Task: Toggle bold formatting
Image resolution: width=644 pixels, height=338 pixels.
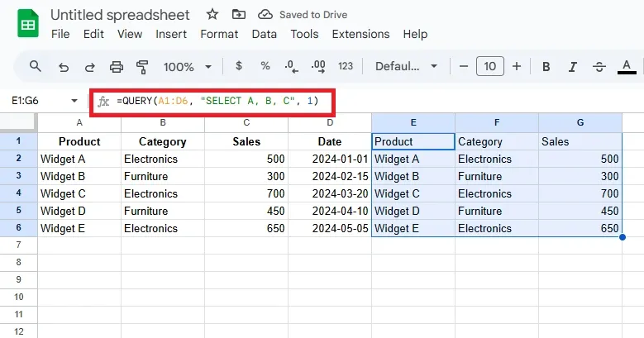Action: coord(546,66)
